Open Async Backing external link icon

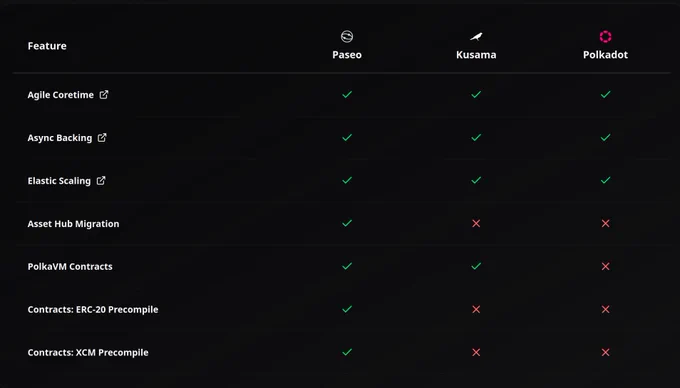[102, 137]
